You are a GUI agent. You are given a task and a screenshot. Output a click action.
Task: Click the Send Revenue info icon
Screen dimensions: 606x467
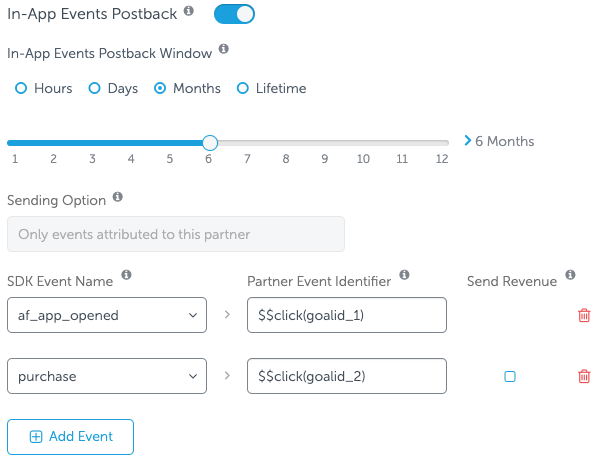click(570, 275)
